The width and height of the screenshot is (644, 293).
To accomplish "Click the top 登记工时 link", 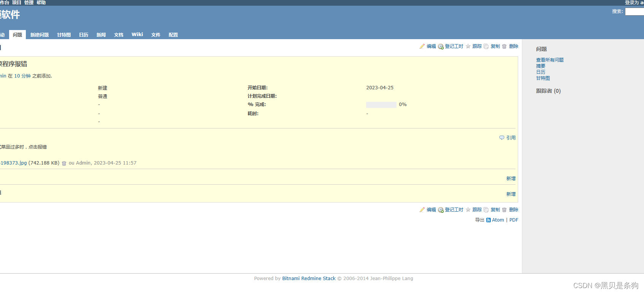I will click(454, 46).
